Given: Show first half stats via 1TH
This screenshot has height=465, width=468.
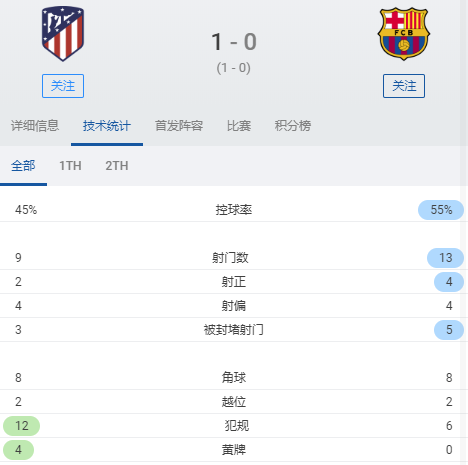Looking at the screenshot, I should 70,166.
